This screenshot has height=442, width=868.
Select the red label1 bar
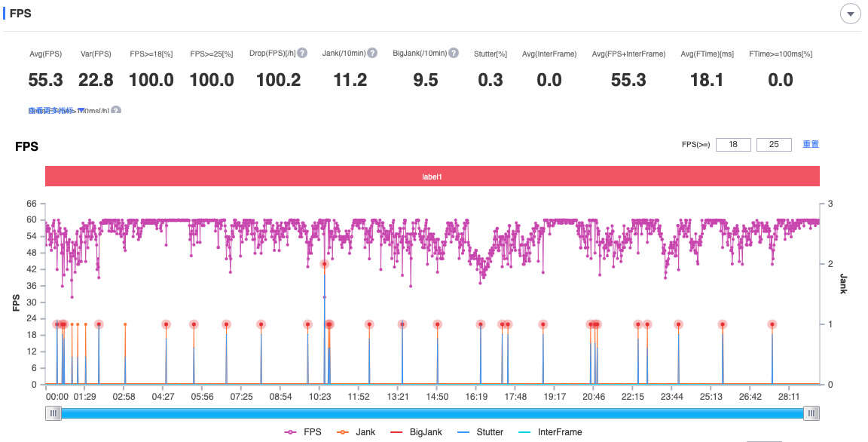click(x=432, y=176)
